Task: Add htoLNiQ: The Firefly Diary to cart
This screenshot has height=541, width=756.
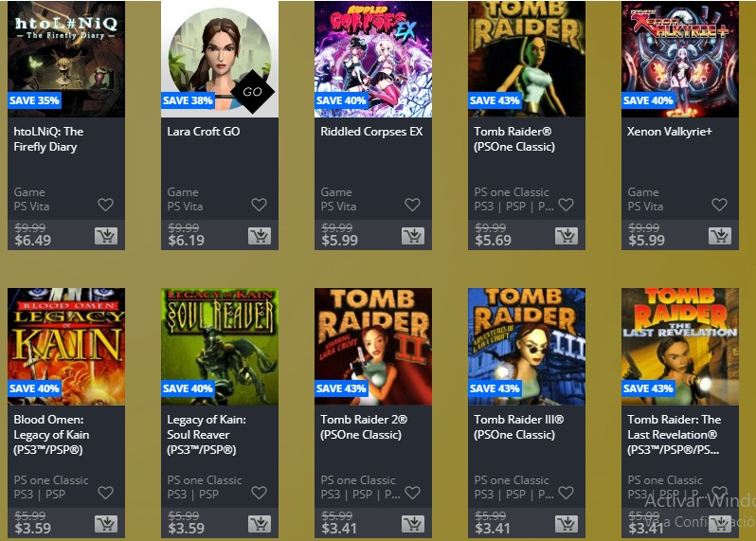Action: [x=106, y=236]
